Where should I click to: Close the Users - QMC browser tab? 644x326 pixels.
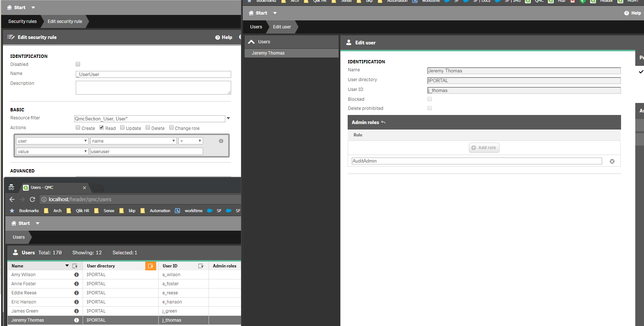pos(84,188)
